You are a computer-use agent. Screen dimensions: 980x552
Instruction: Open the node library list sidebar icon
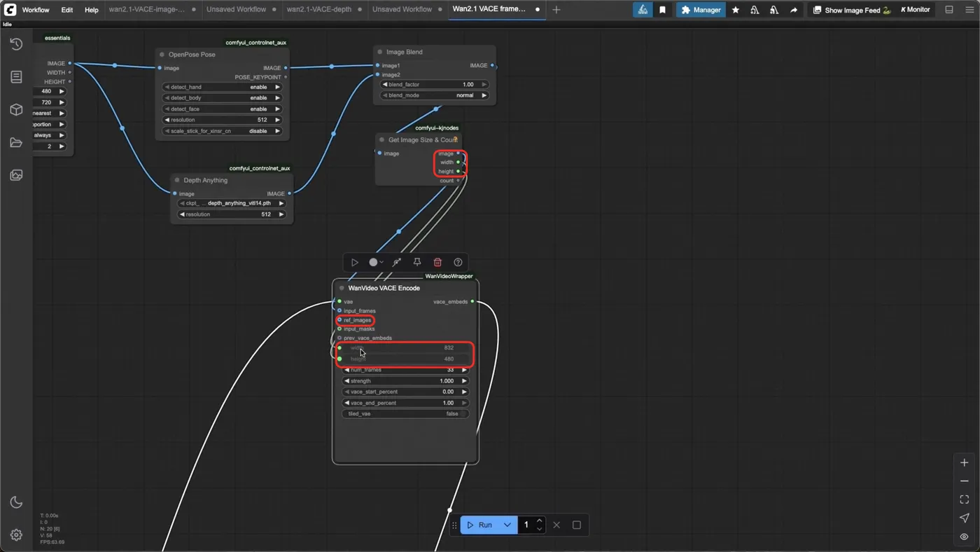[16, 76]
